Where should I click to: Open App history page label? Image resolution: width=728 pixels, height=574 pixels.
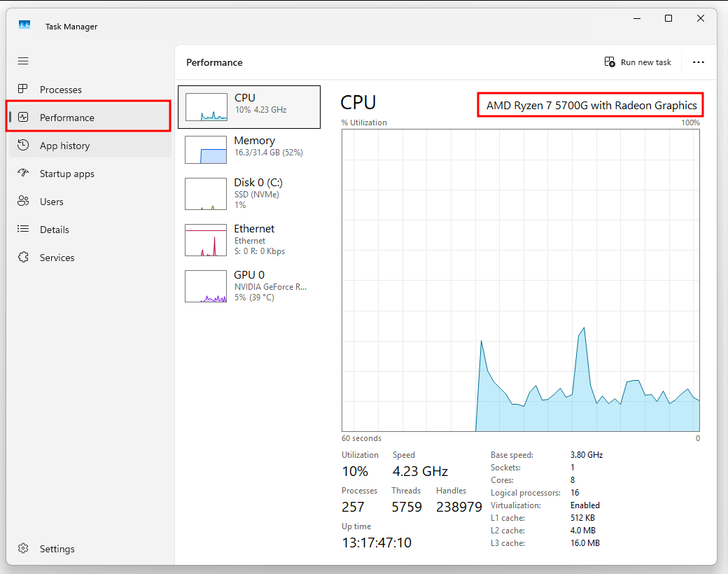64,146
